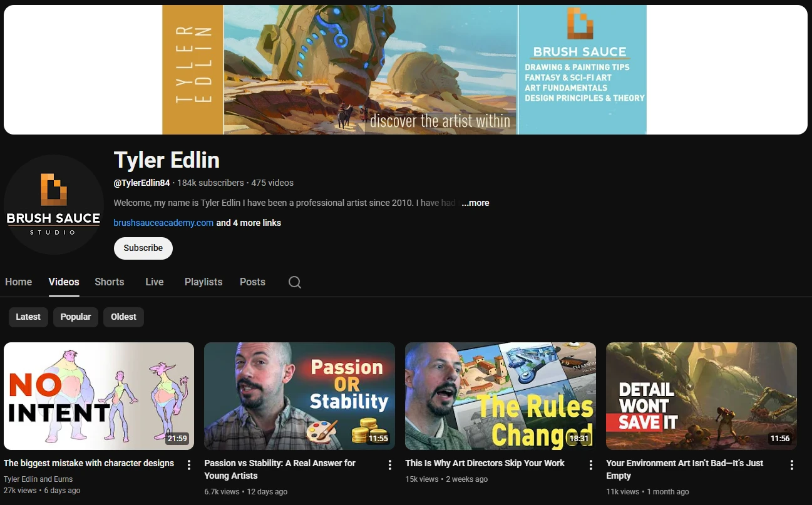Screen dimensions: 812x505
Task: Click 'This Is Why Art Directors Skip' title
Action: coord(485,463)
